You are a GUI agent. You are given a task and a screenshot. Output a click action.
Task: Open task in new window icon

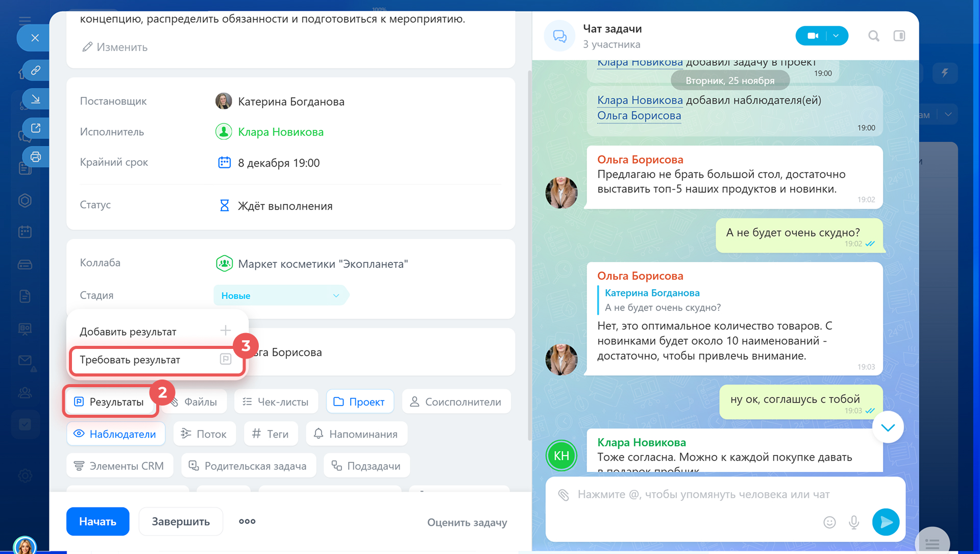point(36,128)
